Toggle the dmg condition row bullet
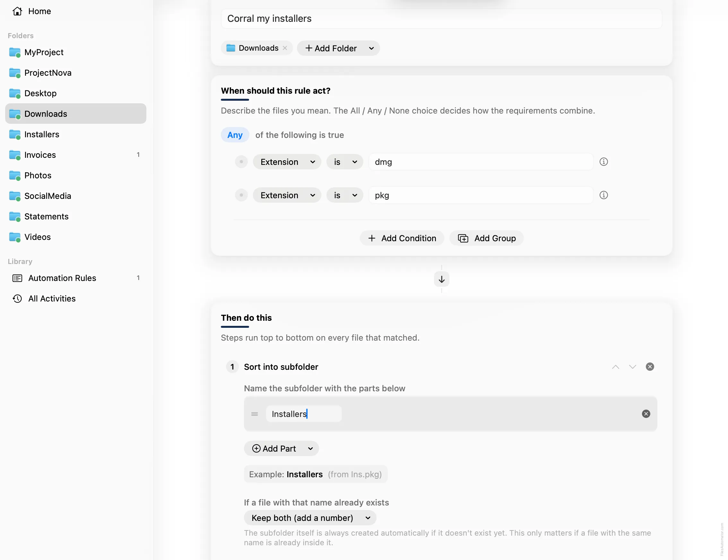The image size is (728, 560). coord(241,162)
